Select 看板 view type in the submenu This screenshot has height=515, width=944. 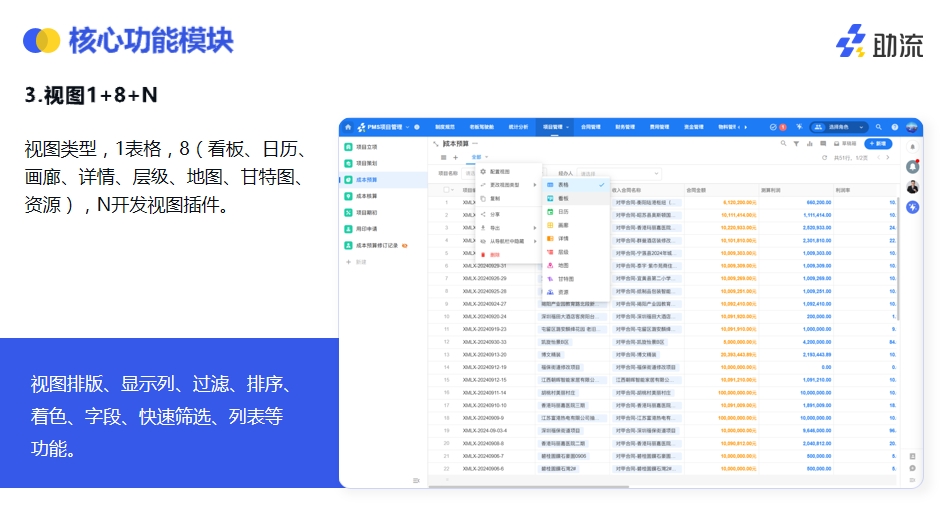pos(563,198)
